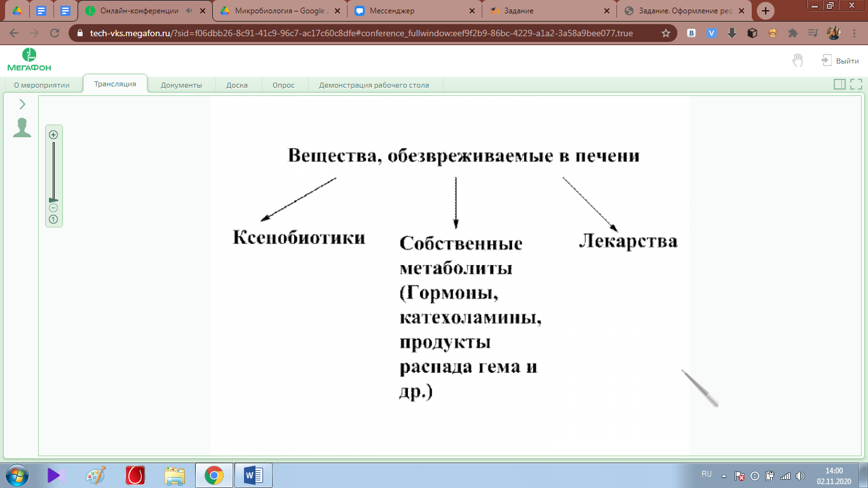The width and height of the screenshot is (868, 488).
Task: Open the media controls icon
Action: tap(813, 33)
